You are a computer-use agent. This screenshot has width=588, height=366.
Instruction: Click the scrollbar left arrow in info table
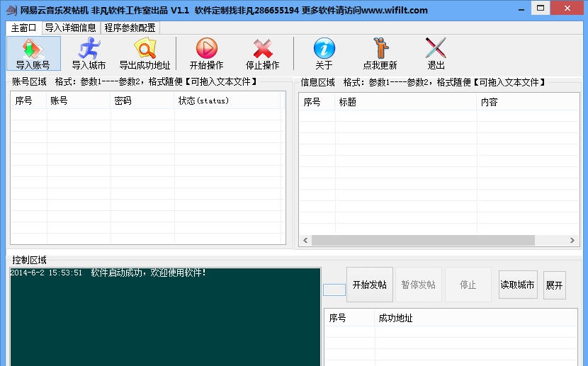click(305, 240)
